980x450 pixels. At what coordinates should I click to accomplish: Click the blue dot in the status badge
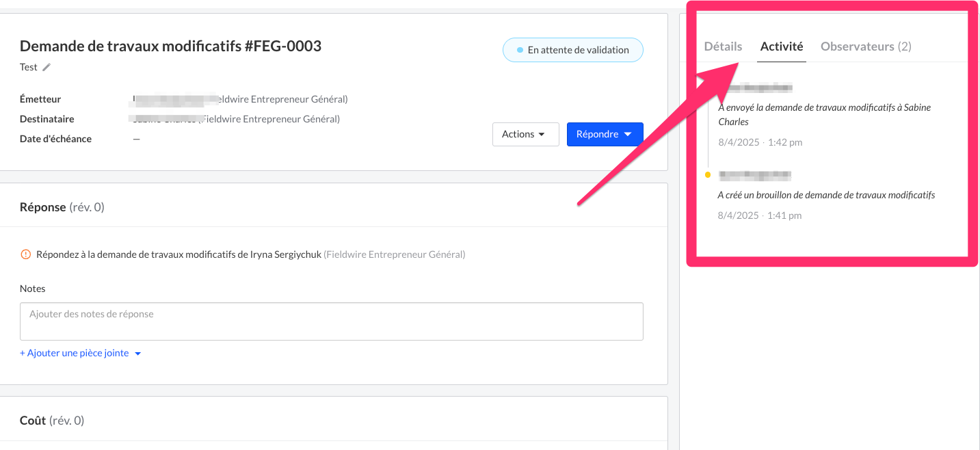click(x=520, y=50)
